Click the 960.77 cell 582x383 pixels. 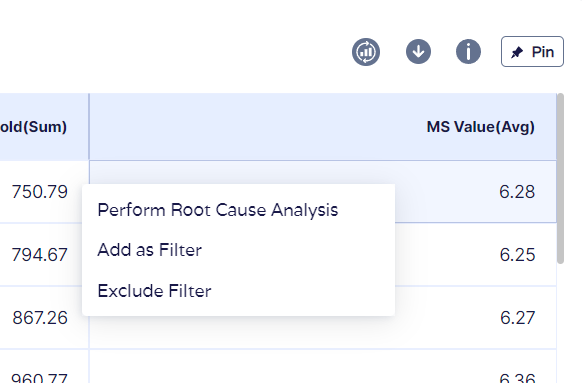point(40,377)
